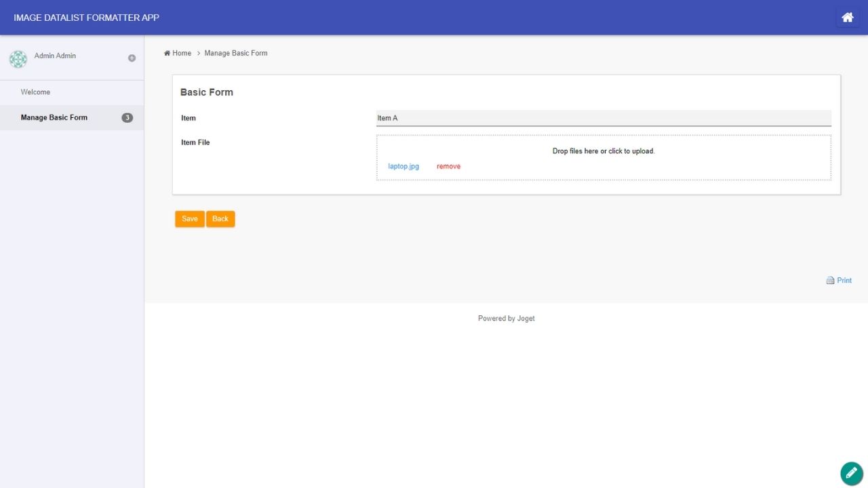
Task: Click the drop files upload text
Action: [603, 151]
